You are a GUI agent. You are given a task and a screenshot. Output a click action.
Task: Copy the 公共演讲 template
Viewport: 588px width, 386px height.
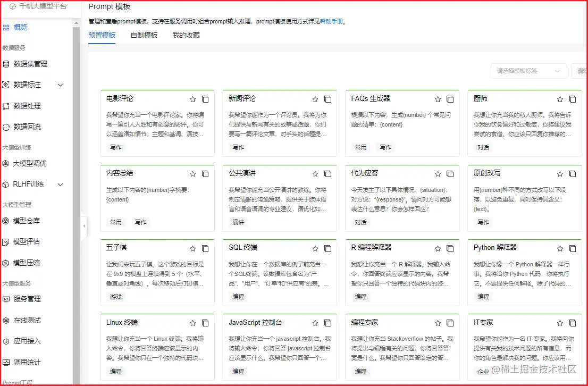[327, 174]
